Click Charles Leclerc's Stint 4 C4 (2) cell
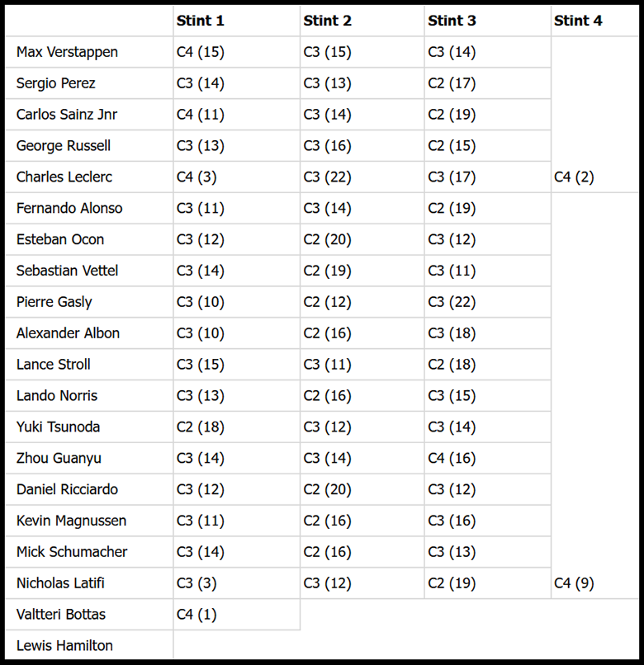 pyautogui.click(x=594, y=177)
